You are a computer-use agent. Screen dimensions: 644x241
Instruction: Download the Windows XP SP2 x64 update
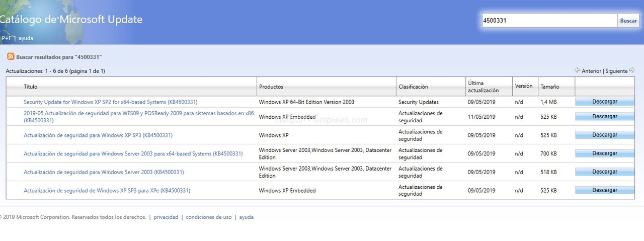click(605, 102)
